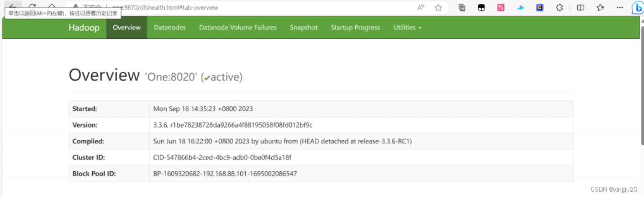Viewport: 644px width, 197px height.
Task: Open the Datanode Volume Failures tab
Action: [x=238, y=27]
